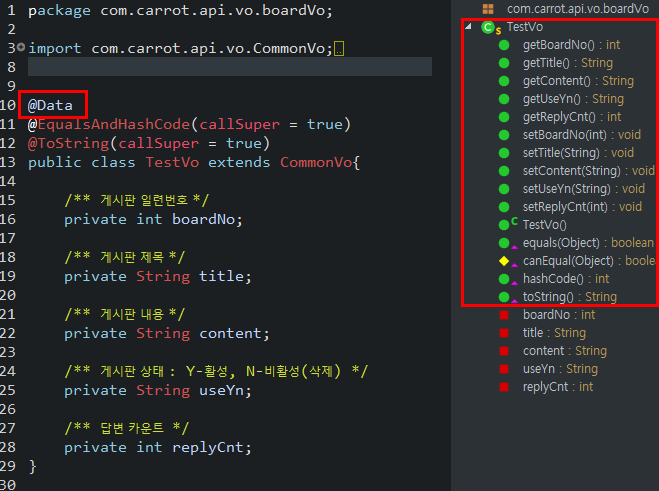Select 'setContent(String) : void' in outline
The width and height of the screenshot is (659, 491).
click(x=588, y=171)
